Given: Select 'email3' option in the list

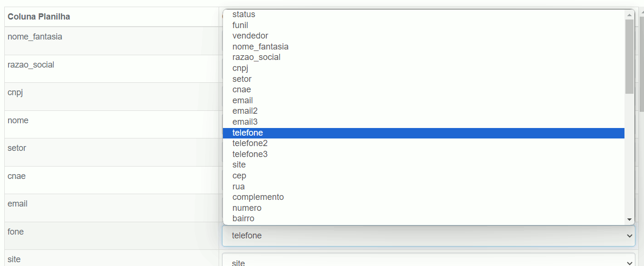Looking at the screenshot, I should click(x=423, y=122).
